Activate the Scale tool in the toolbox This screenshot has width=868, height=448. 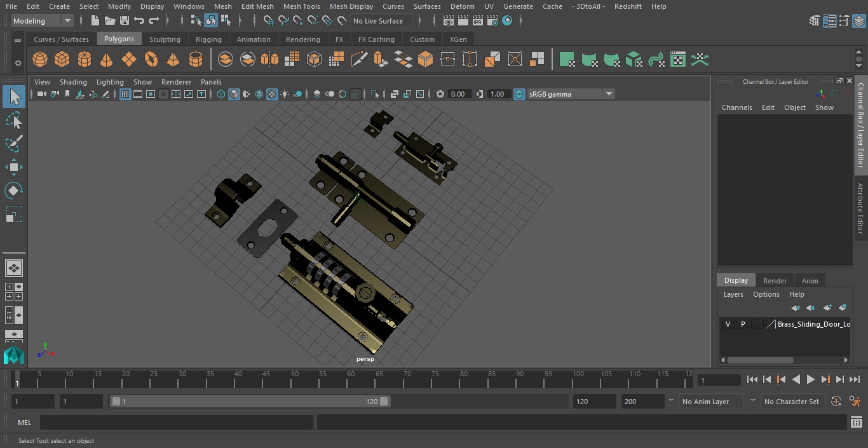click(13, 214)
